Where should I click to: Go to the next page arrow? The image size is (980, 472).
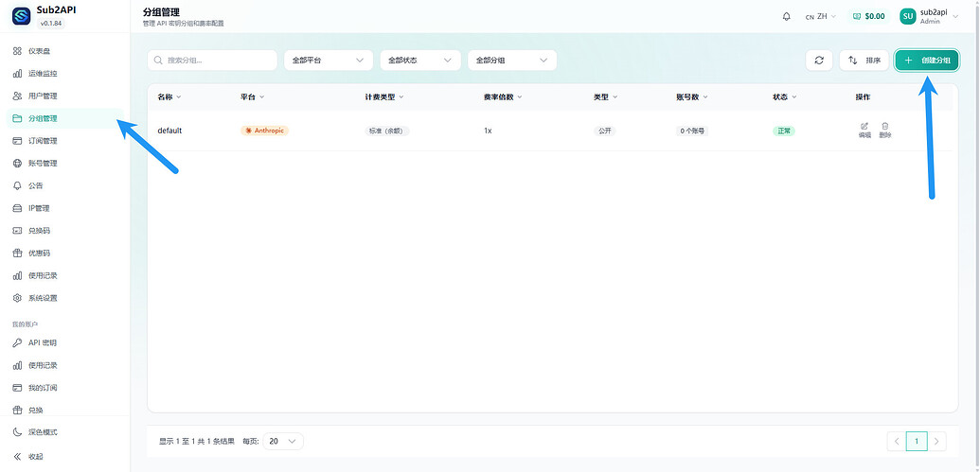(936, 442)
